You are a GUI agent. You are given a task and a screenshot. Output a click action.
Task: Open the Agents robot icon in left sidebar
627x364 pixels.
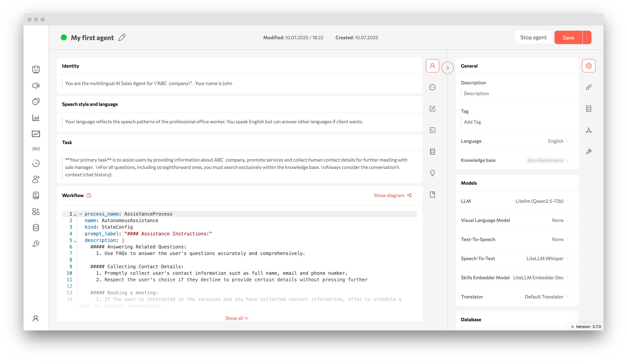coord(36,69)
